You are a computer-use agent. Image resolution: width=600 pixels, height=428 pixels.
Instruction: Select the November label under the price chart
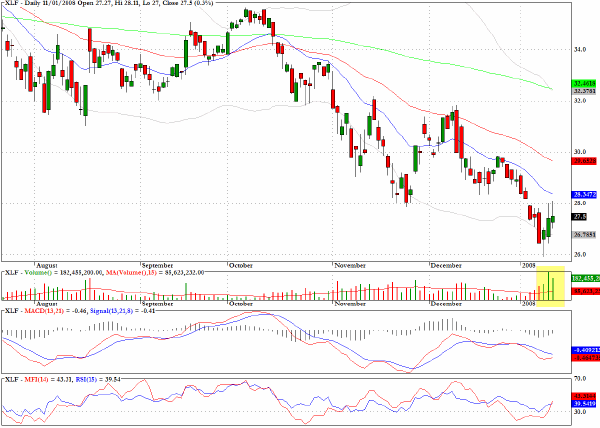click(350, 265)
